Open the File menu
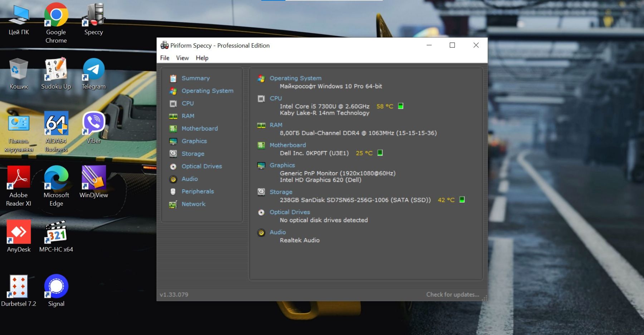 pos(165,58)
